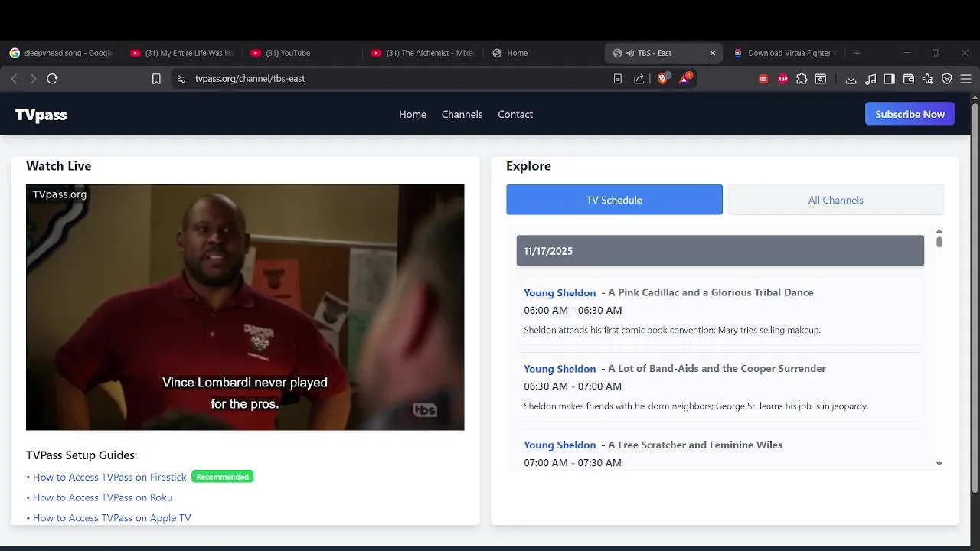Click Young Sheldon at 07:00 AM listing
The width and height of the screenshot is (980, 551).
[x=560, y=445]
